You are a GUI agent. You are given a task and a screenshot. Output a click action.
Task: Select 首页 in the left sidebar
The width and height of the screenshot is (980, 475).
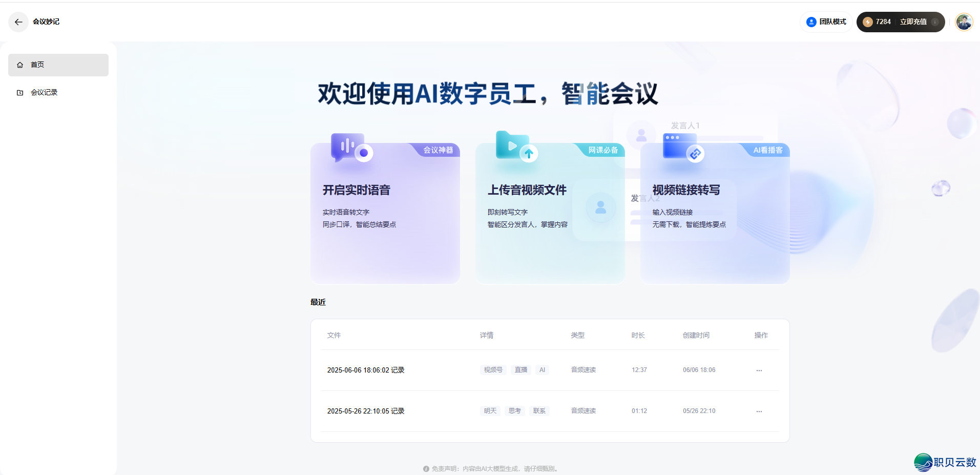pyautogui.click(x=37, y=65)
